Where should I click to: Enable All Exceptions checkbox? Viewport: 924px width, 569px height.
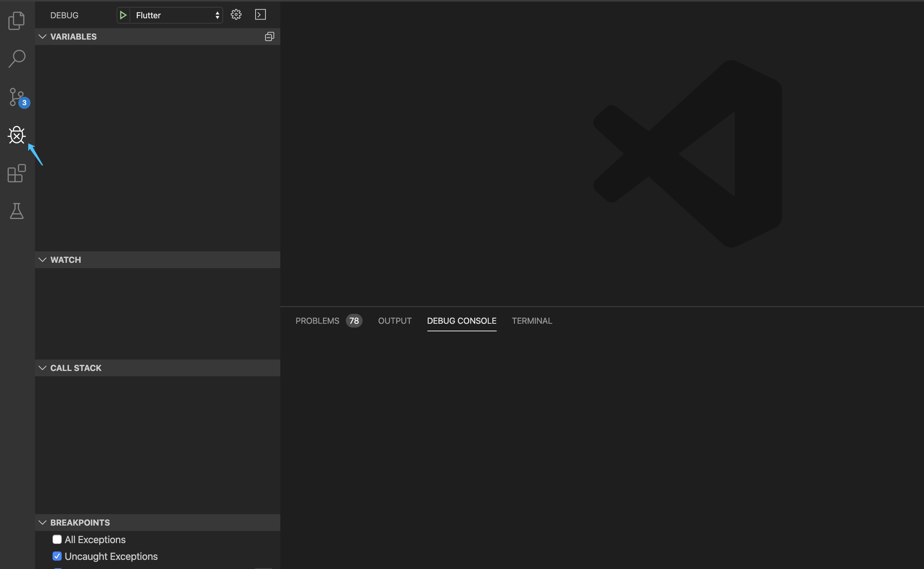pyautogui.click(x=57, y=539)
